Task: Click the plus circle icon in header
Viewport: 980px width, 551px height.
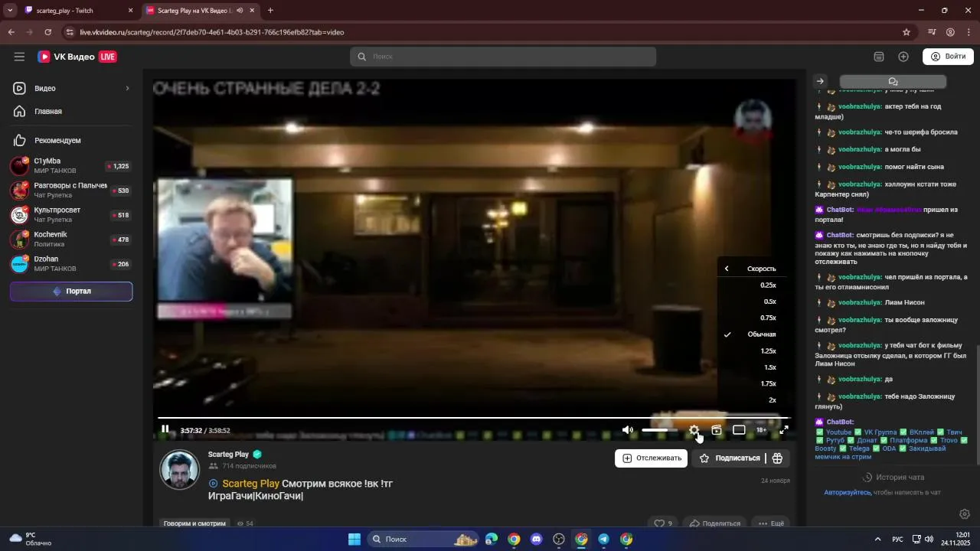Action: point(903,57)
